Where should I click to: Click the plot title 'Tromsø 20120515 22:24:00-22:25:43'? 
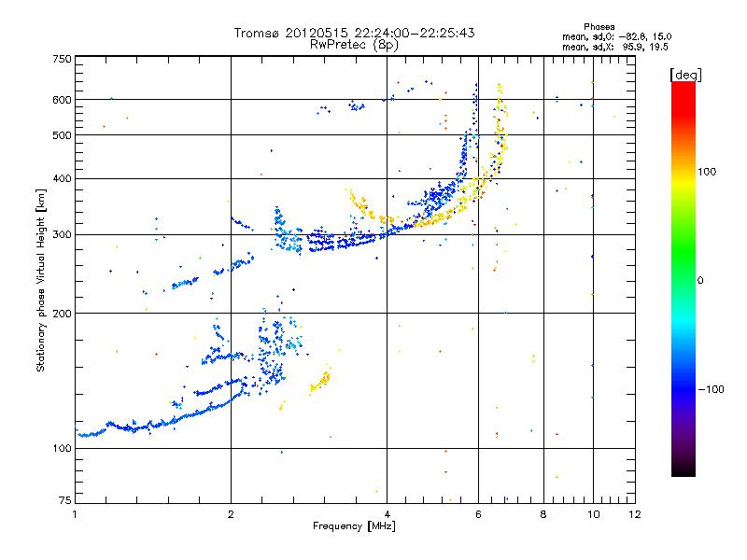354,33
